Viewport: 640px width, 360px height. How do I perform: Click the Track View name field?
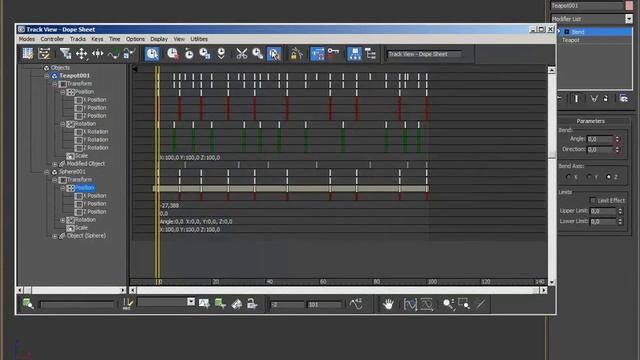coord(424,54)
